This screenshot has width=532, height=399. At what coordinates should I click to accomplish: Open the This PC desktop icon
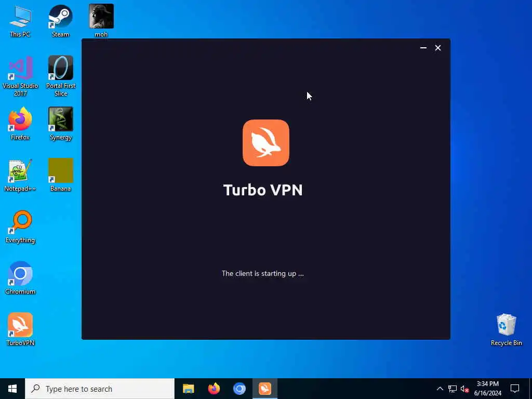pyautogui.click(x=20, y=21)
